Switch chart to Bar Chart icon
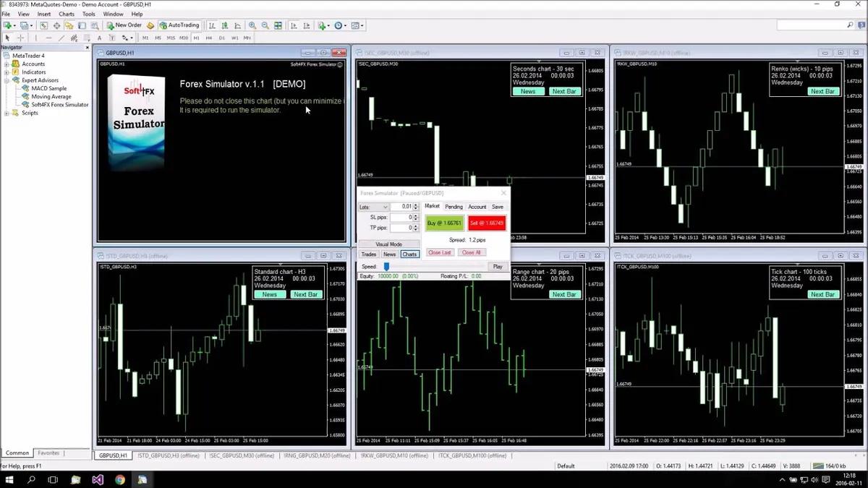The image size is (868, 488). [212, 25]
